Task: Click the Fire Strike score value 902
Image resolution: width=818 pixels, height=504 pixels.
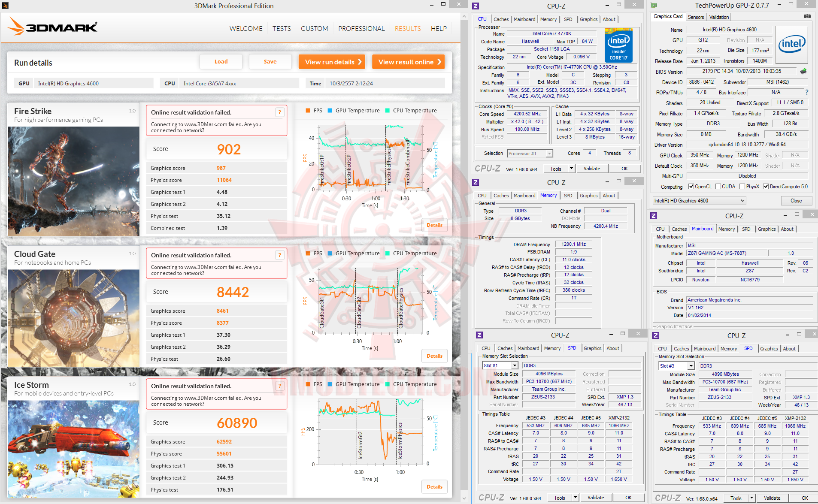Action: pyautogui.click(x=229, y=149)
